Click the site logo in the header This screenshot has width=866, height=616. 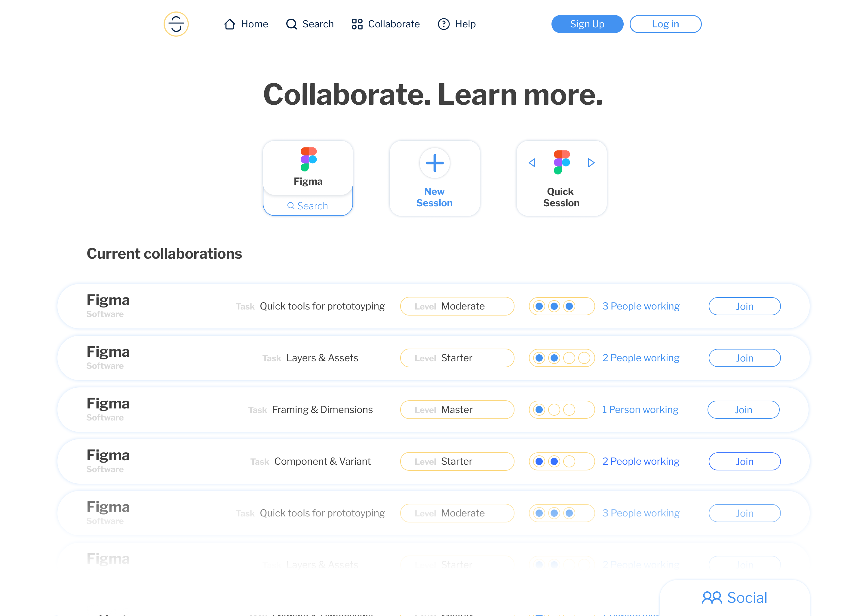click(176, 24)
